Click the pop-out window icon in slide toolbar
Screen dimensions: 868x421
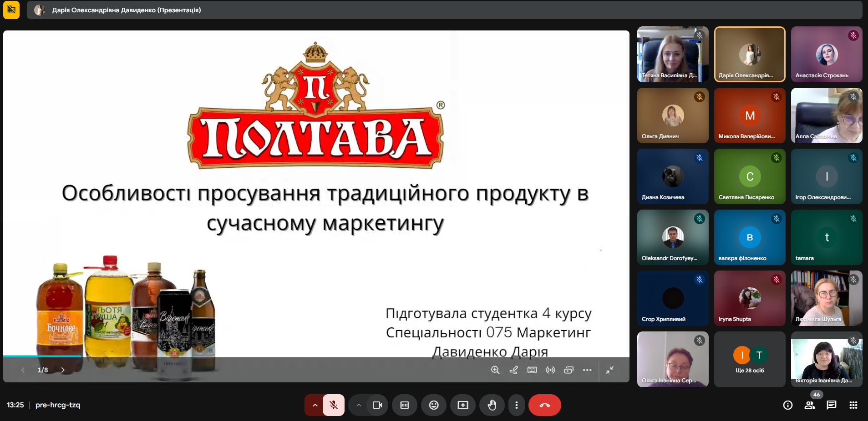tap(569, 370)
